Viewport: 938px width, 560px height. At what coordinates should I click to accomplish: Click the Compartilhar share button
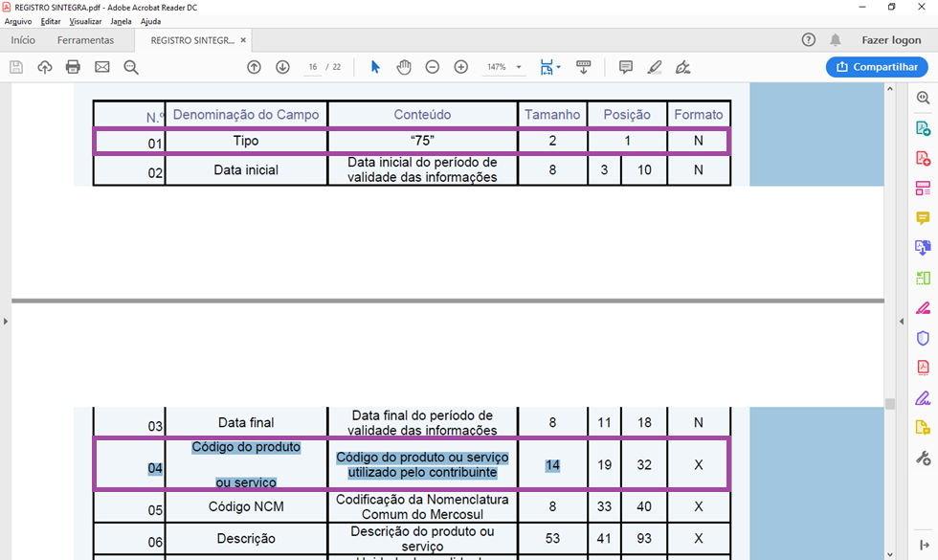pos(877,67)
